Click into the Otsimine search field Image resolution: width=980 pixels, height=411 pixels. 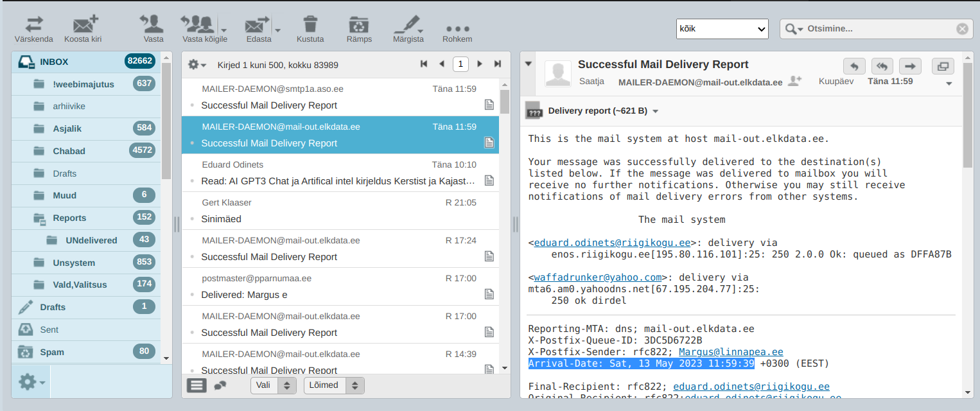880,28
